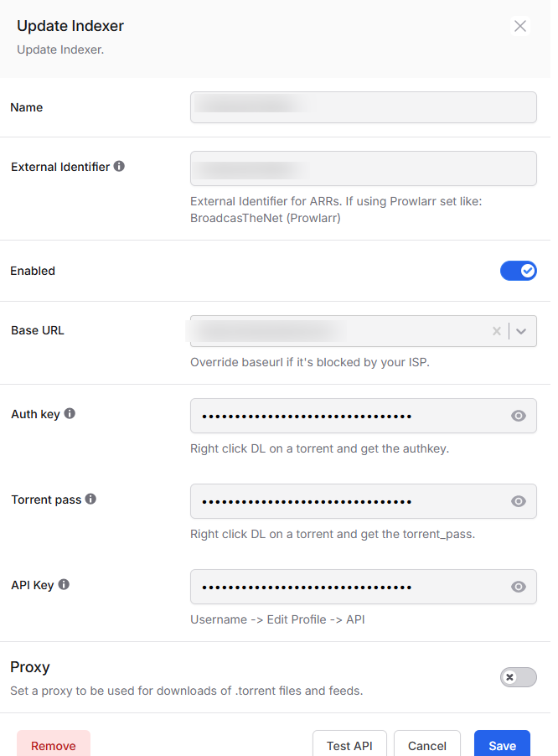Image resolution: width=558 pixels, height=756 pixels.
Task: Click the Torrent pass info icon
Action: [x=90, y=499]
